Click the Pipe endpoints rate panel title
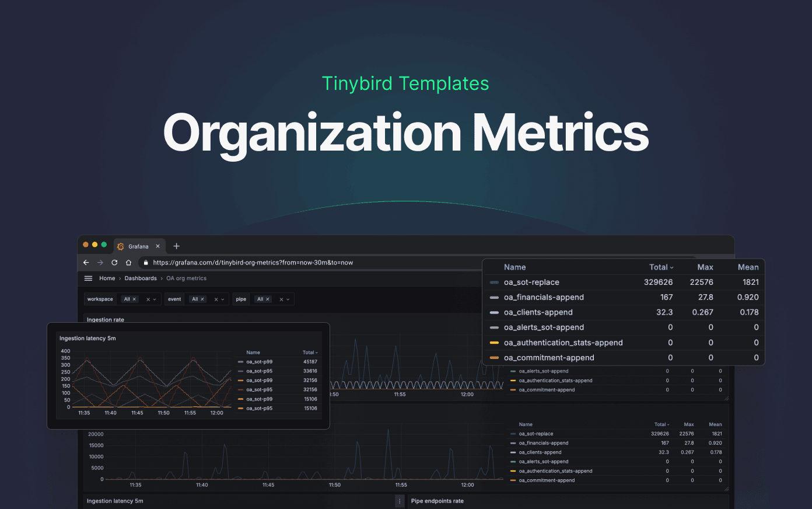The height and width of the screenshot is (509, 812). (x=437, y=501)
